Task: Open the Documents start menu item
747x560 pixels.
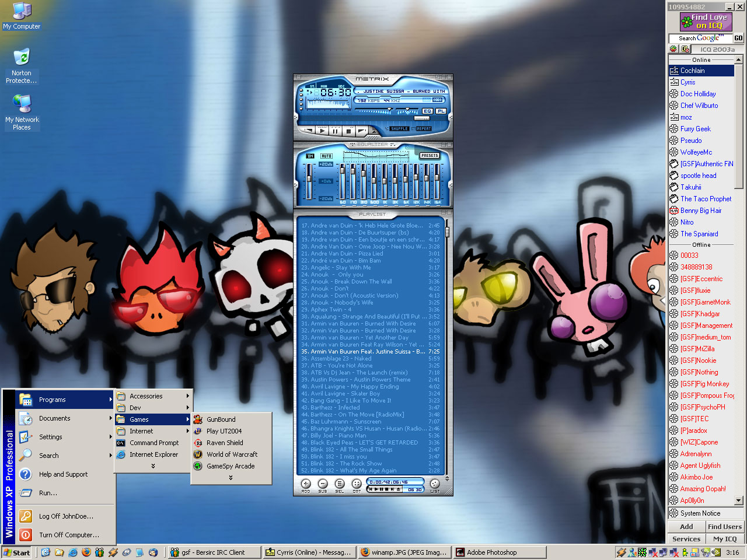Action: coord(65,418)
